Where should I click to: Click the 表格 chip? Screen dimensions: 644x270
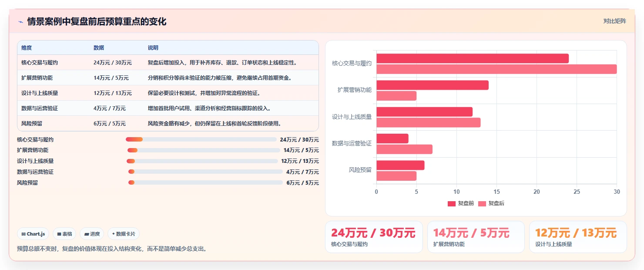coord(64,234)
